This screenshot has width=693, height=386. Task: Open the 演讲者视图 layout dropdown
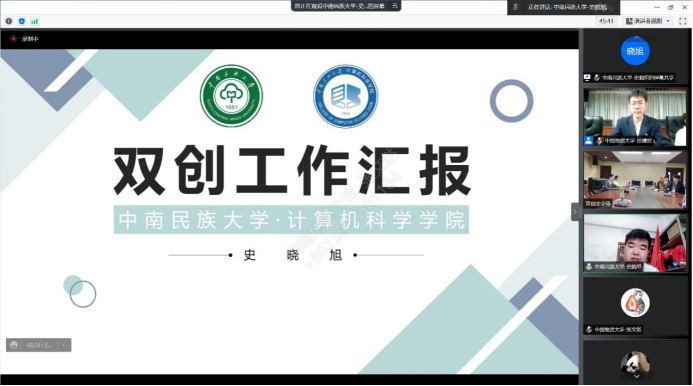pyautogui.click(x=648, y=21)
